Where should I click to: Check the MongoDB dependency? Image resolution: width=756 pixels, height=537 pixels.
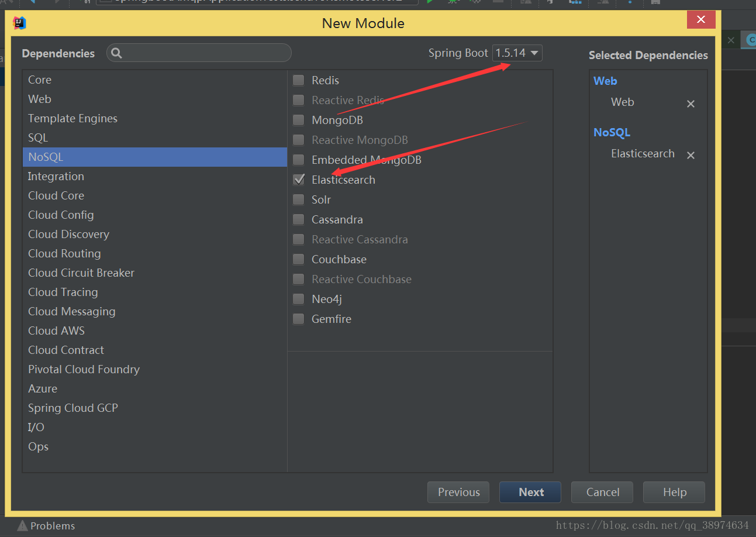(x=299, y=120)
